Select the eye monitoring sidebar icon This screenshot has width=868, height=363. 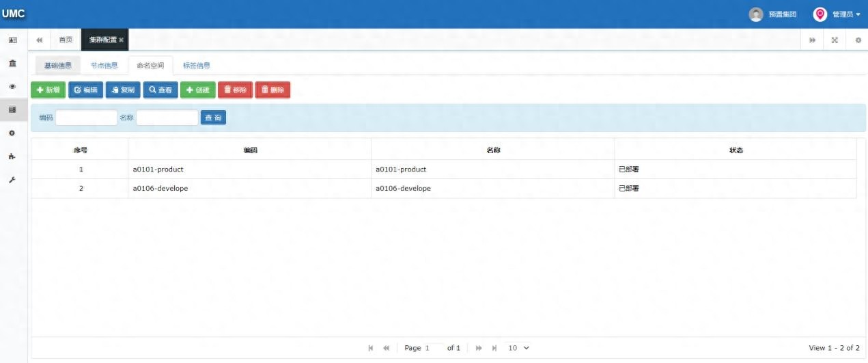[12, 86]
